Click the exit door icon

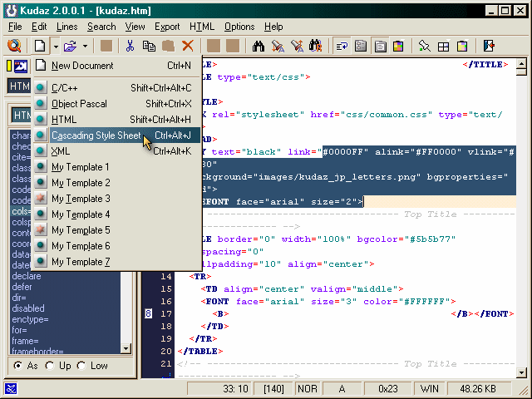[x=489, y=46]
